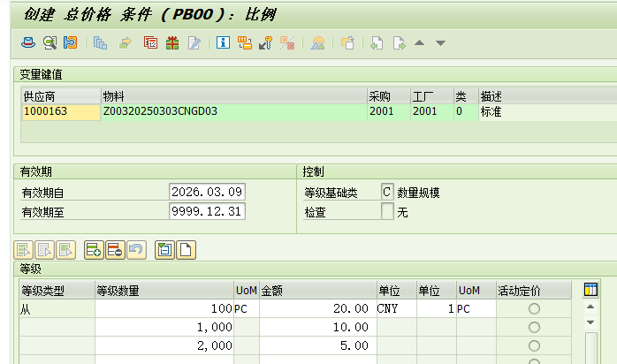Click the up triangle arrow in toolbar
This screenshot has height=364, width=617.
[x=420, y=42]
